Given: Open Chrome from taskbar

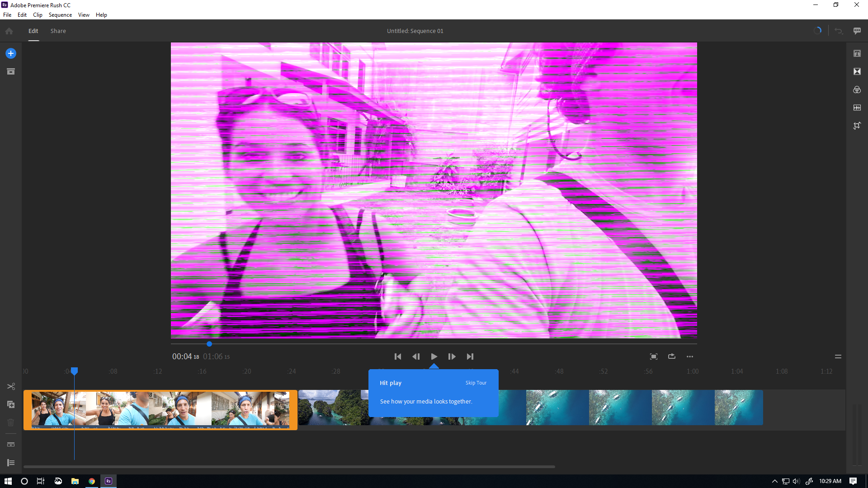Looking at the screenshot, I should (x=92, y=481).
